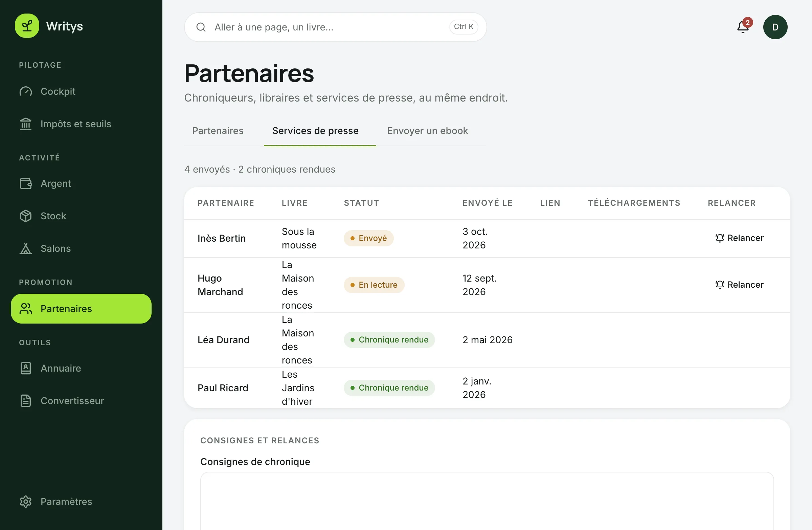Open the Annuaire contact book icon
This screenshot has width=812, height=530.
[x=26, y=368]
